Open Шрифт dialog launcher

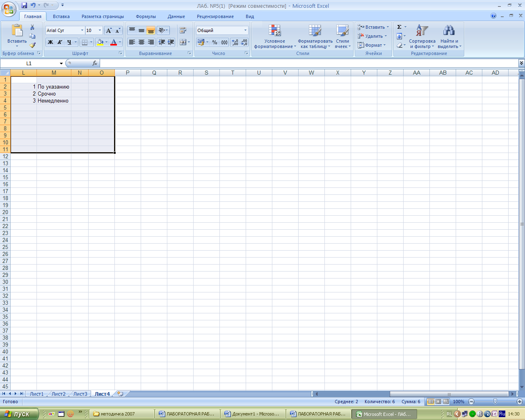pyautogui.click(x=121, y=53)
